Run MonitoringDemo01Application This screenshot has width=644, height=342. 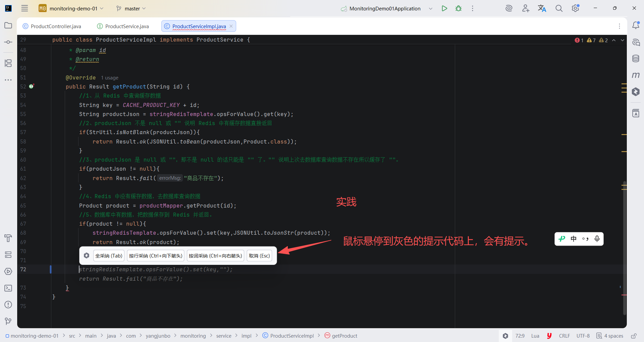pos(444,8)
